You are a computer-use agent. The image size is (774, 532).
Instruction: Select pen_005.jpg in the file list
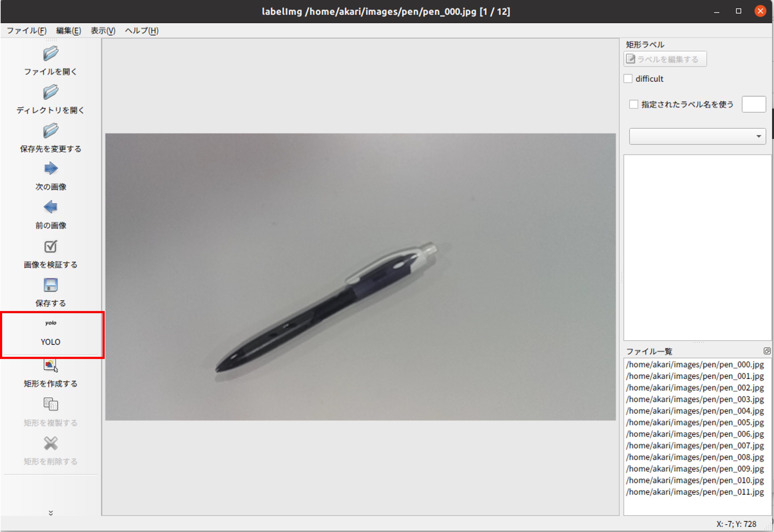695,422
